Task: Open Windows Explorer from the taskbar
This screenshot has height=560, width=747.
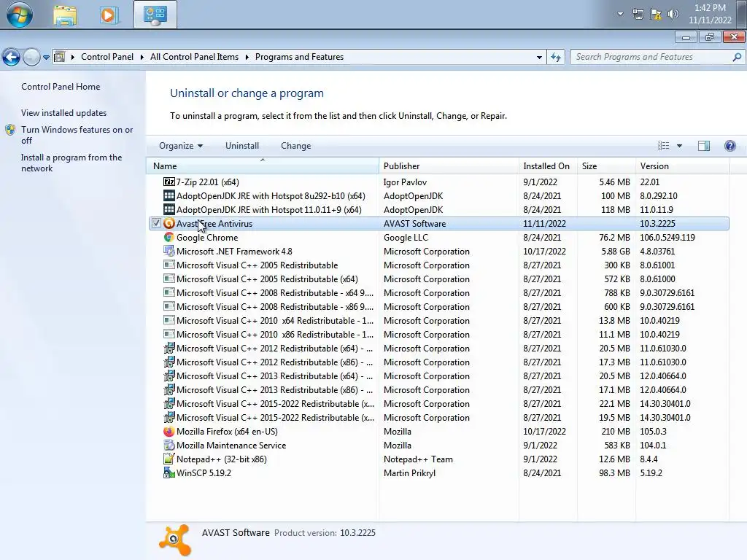Action: pos(65,15)
